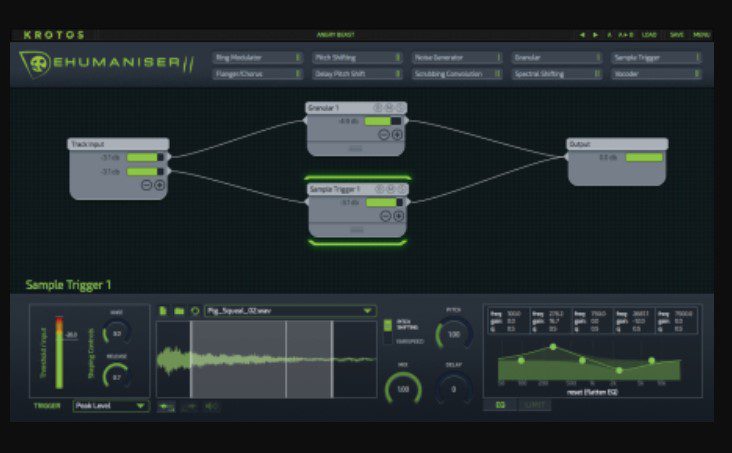Add a Scrubbing Convolution module
This screenshot has width=732, height=453.
457,74
